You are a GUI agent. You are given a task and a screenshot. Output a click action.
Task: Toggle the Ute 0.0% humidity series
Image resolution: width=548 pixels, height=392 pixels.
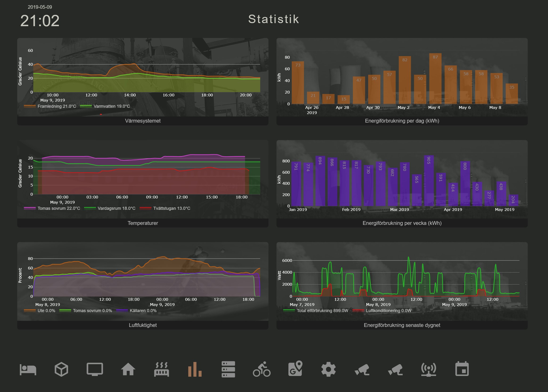point(40,311)
